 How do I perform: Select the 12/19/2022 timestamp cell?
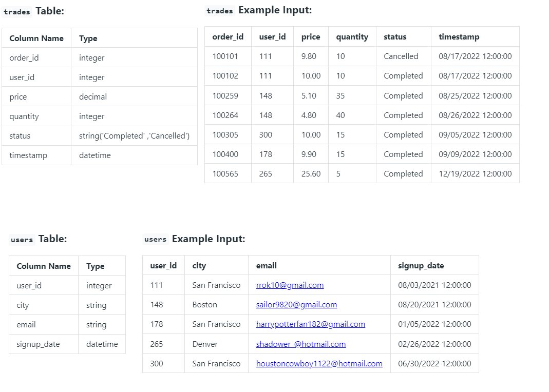475,174
